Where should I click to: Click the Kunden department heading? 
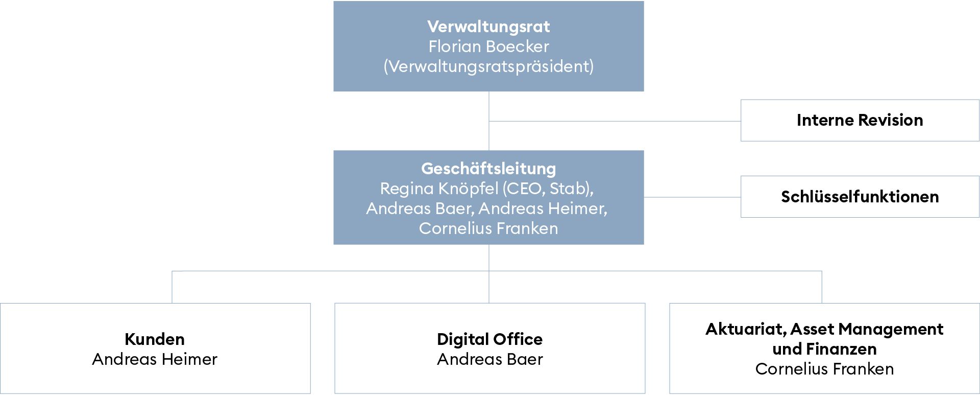click(155, 339)
